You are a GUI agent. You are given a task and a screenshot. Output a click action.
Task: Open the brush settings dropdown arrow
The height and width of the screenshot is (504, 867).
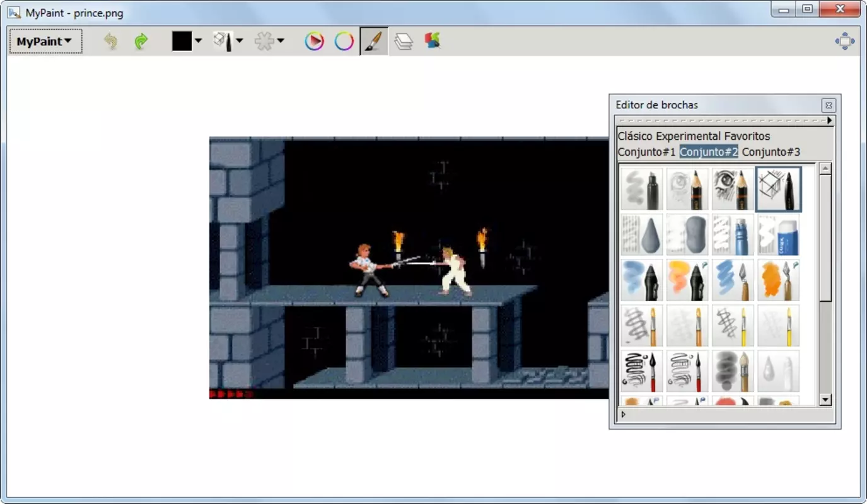pyautogui.click(x=281, y=41)
